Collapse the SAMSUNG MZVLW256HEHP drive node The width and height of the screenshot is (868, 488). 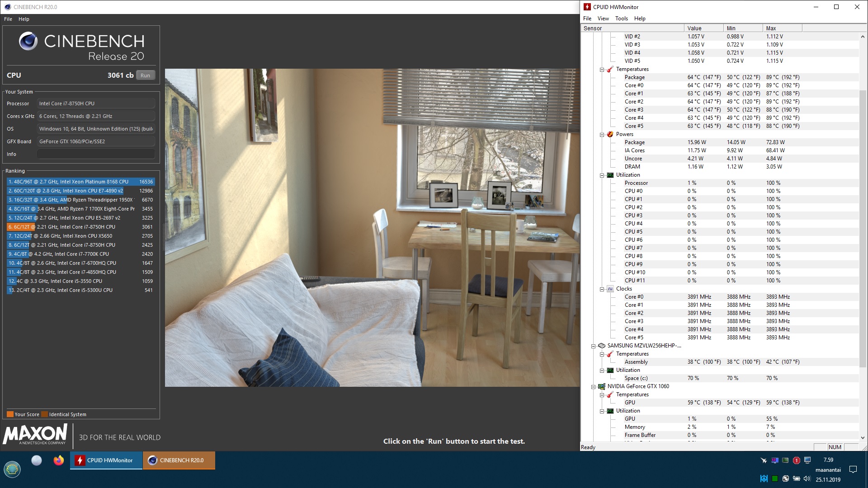(593, 346)
